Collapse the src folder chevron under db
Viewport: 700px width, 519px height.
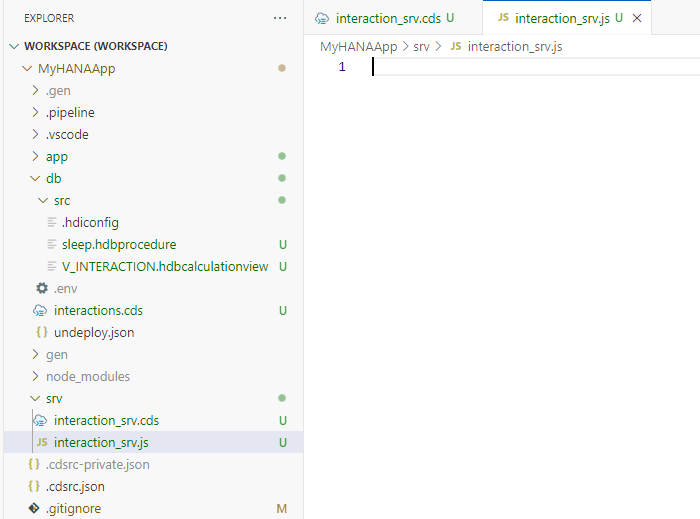tap(43, 200)
